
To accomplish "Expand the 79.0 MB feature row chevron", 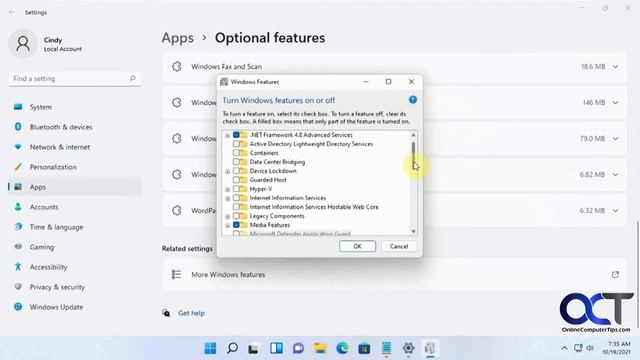I will point(615,139).
